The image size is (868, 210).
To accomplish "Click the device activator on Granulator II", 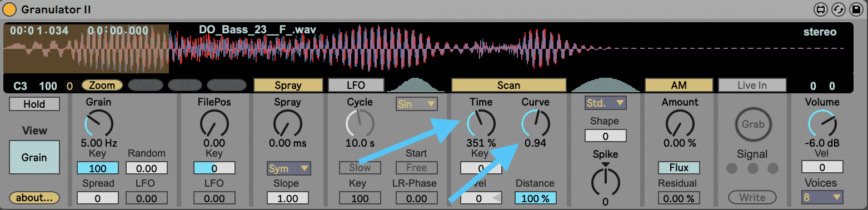I will (10, 9).
